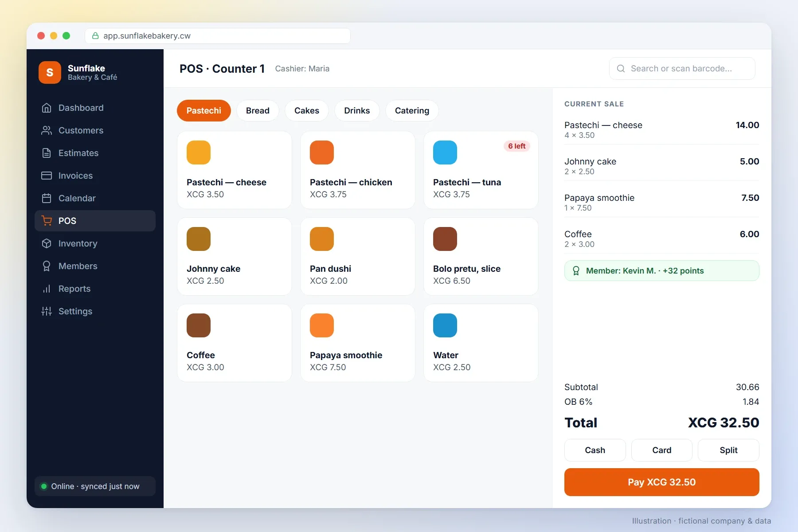Click the green online status dot
The image size is (798, 532).
(x=44, y=486)
